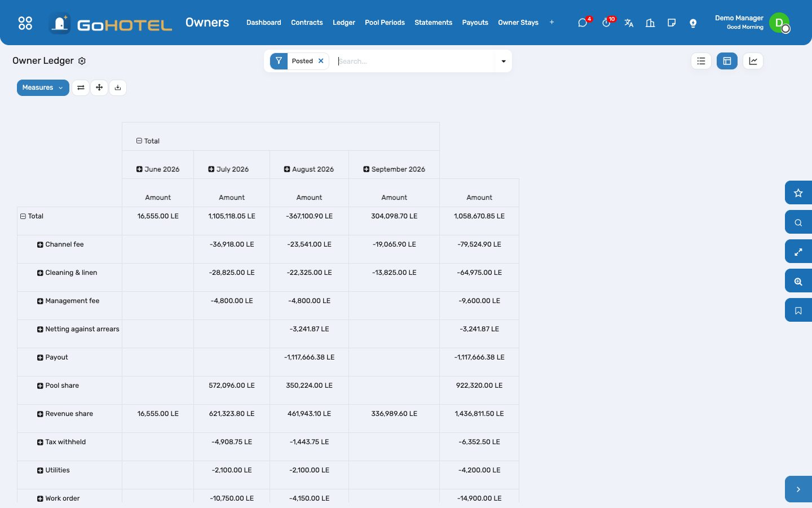Click the zoom-in side button
812x508 pixels.
click(x=798, y=281)
